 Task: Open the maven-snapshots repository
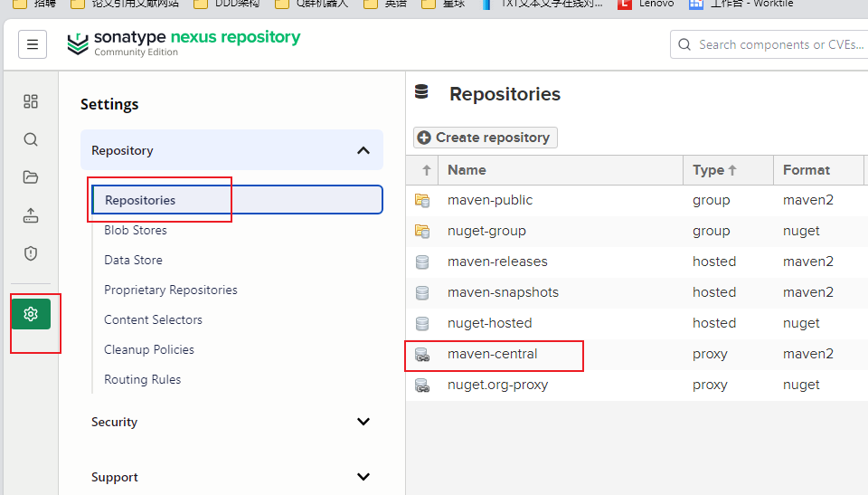503,292
